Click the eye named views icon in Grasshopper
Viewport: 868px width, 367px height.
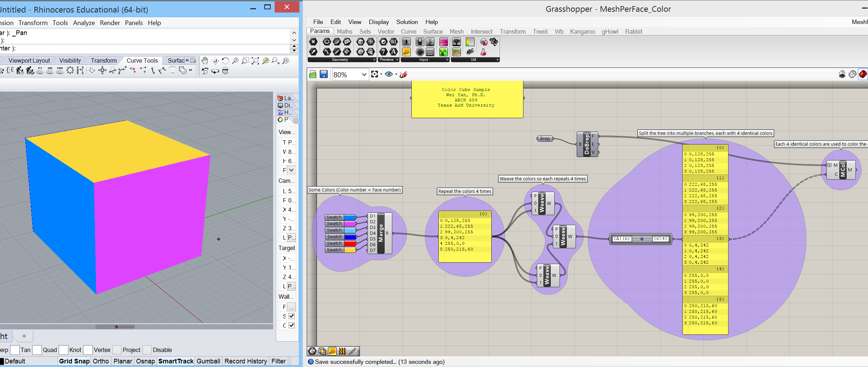point(389,74)
